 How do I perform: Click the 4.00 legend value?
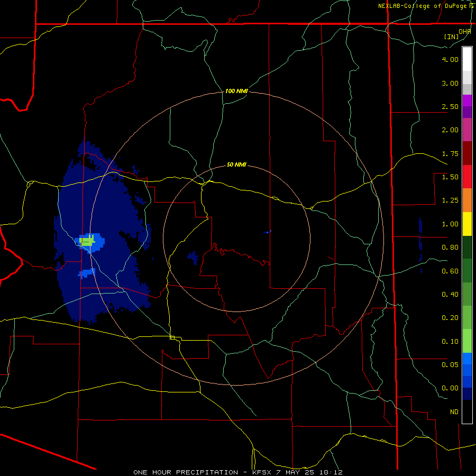pos(450,59)
